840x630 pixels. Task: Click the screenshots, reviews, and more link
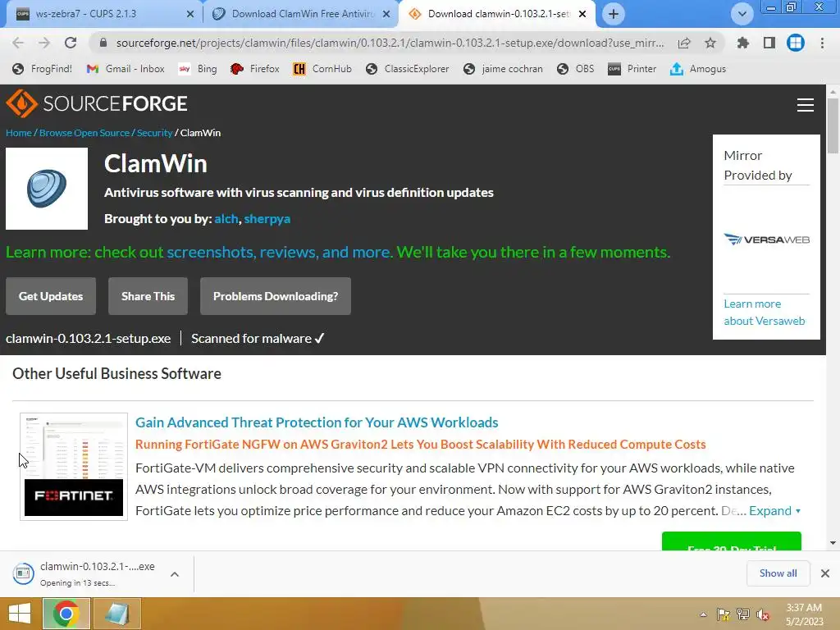pos(278,252)
